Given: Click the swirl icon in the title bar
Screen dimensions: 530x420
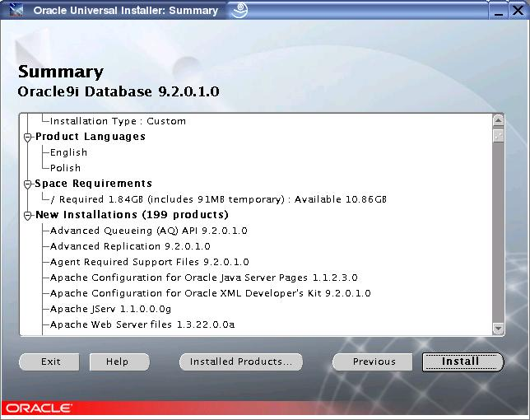Looking at the screenshot, I should [239, 10].
